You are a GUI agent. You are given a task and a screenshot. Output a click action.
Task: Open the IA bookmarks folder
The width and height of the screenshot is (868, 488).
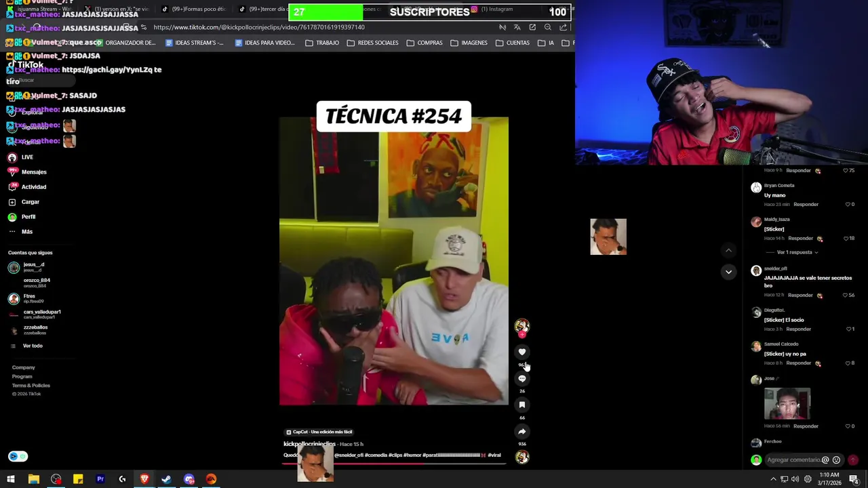pyautogui.click(x=546, y=43)
